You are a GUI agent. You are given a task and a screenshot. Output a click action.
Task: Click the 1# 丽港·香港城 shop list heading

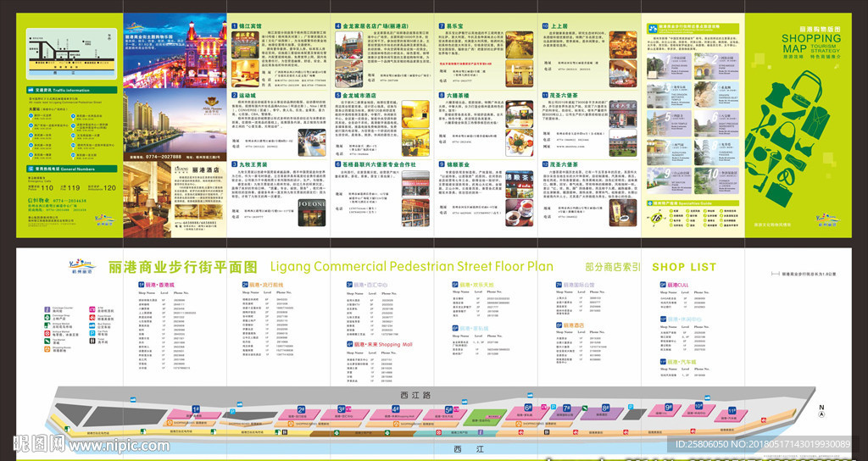click(x=157, y=284)
